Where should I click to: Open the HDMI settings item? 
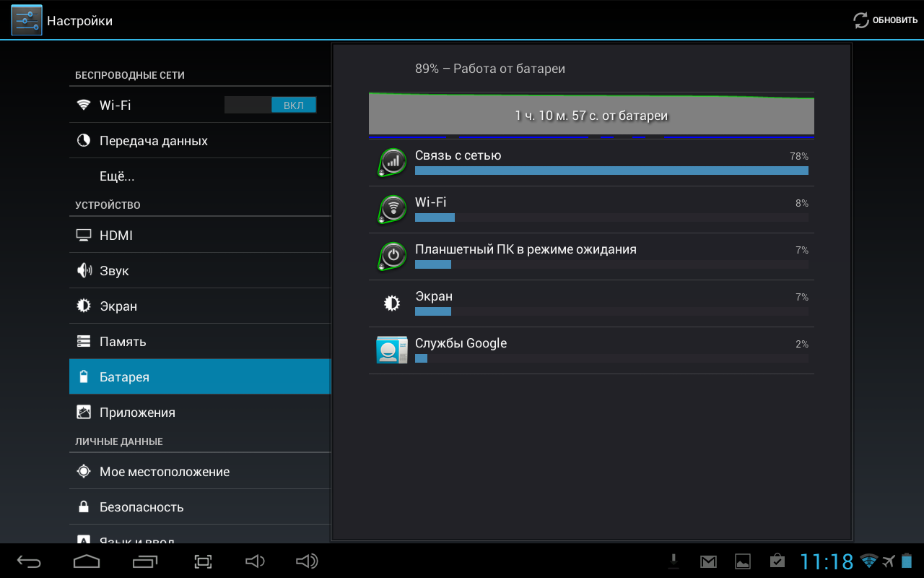point(116,236)
